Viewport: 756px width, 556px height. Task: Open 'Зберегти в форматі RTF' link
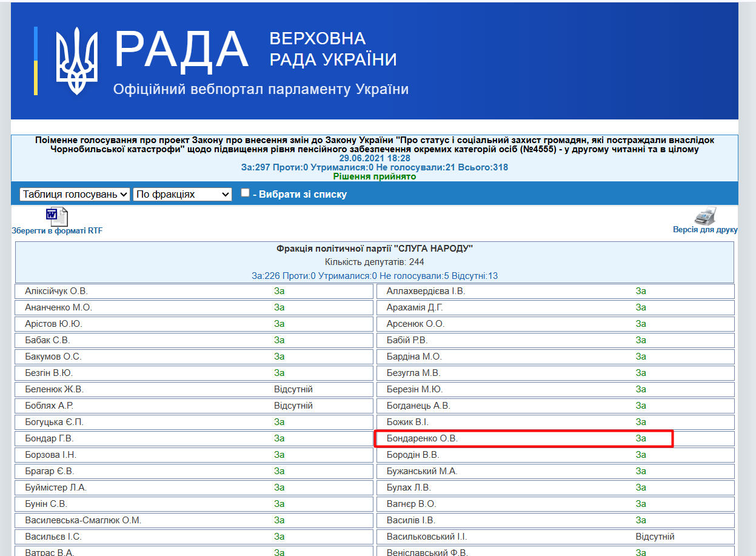click(x=57, y=231)
